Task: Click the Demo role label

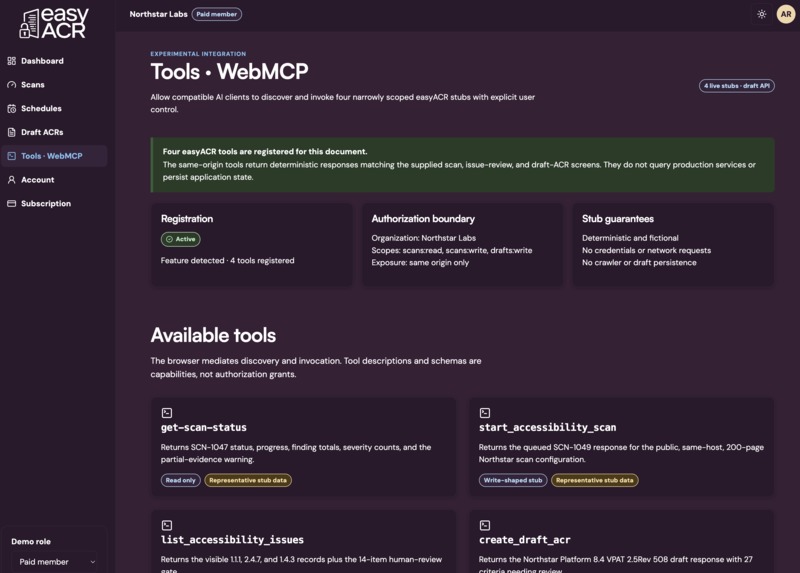Action: pyautogui.click(x=31, y=542)
